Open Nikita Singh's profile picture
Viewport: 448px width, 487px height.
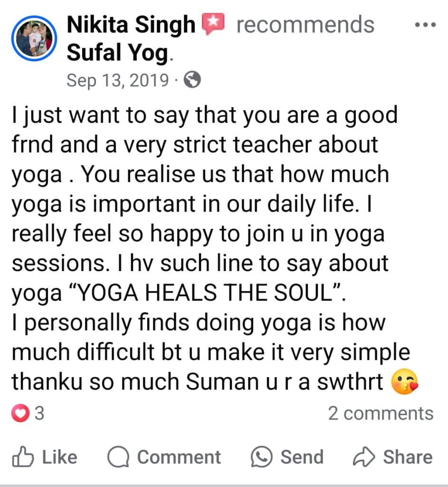pyautogui.click(x=34, y=38)
